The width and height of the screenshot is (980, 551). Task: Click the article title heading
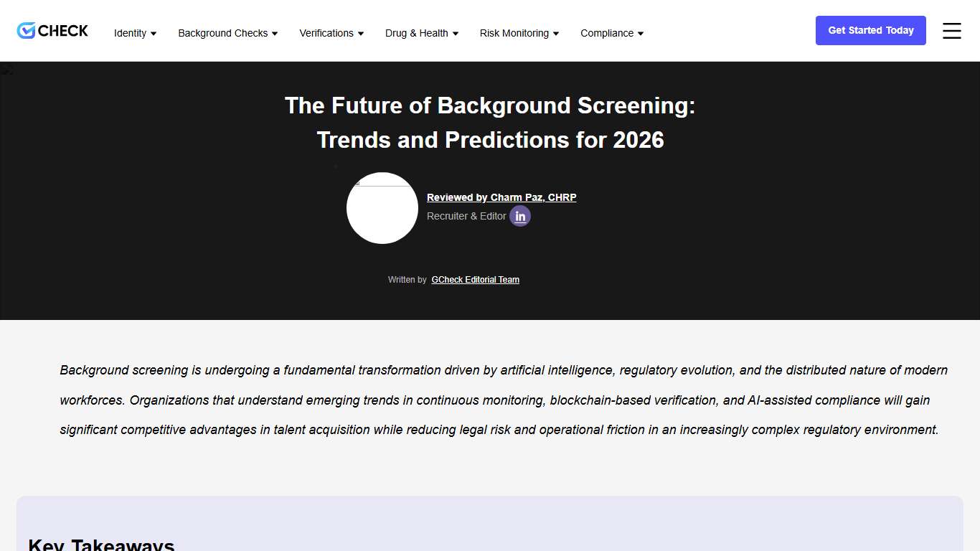pyautogui.click(x=490, y=123)
